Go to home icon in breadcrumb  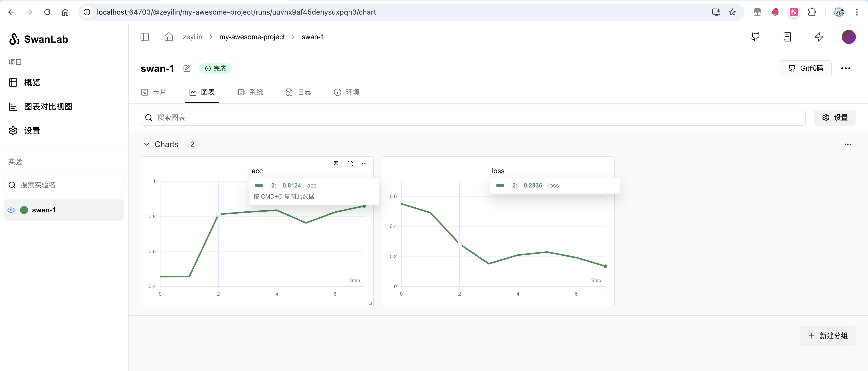[x=169, y=37]
